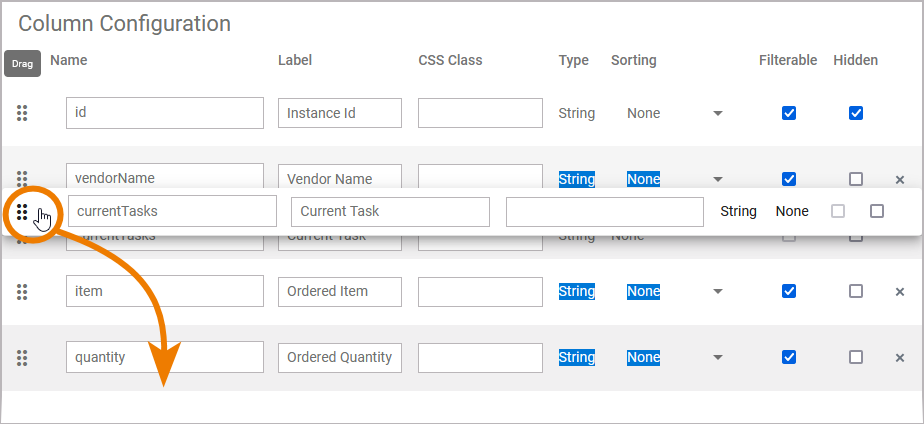Open the Sorting dropdown for the id row
Image resolution: width=924 pixels, height=424 pixels.
click(717, 113)
